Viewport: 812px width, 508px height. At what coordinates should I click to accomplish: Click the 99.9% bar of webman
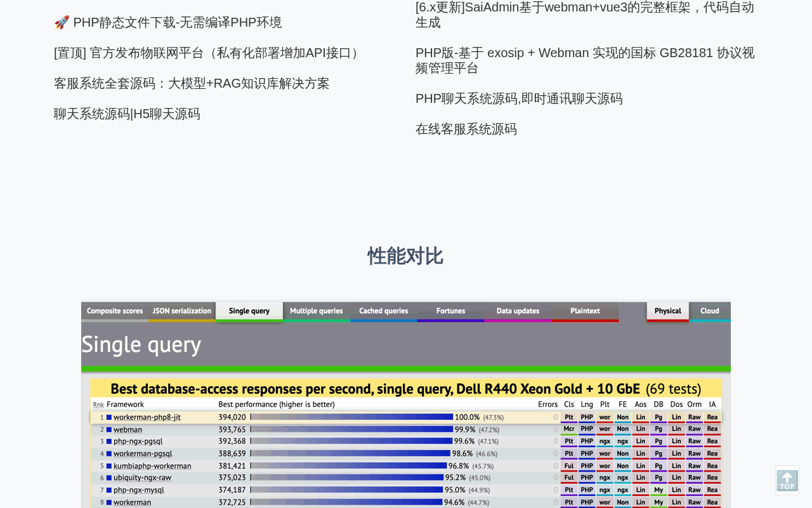(352, 429)
